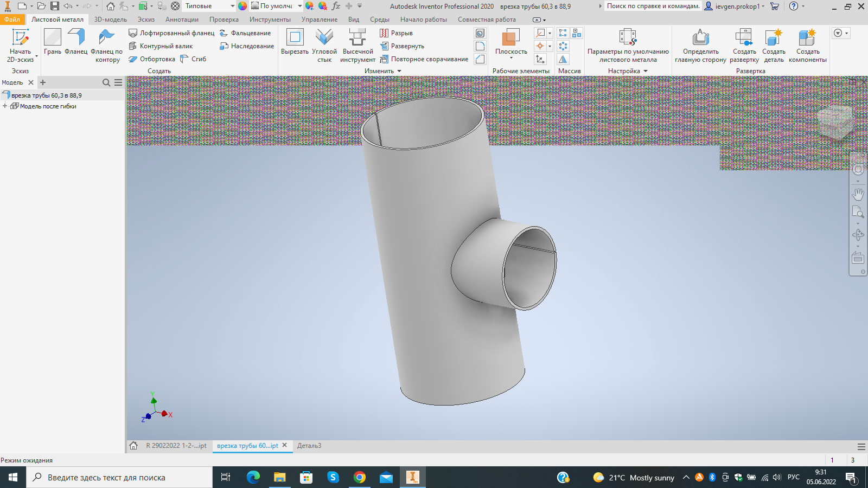Save the document from quick access toolbar
Screen dimensions: 868x488
pyautogui.click(x=55, y=6)
